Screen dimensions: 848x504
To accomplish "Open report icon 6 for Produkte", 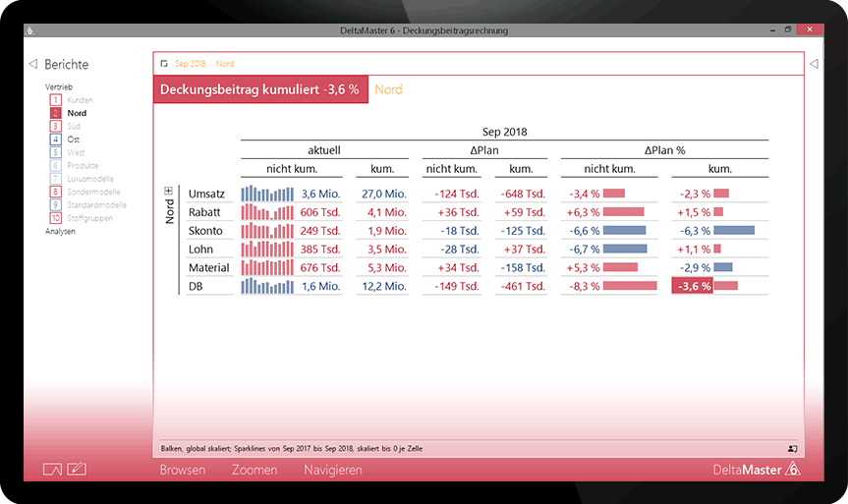I will coord(56,165).
